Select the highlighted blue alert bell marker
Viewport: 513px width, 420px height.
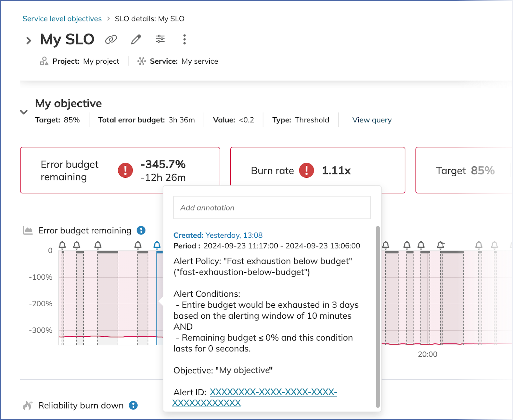[157, 245]
